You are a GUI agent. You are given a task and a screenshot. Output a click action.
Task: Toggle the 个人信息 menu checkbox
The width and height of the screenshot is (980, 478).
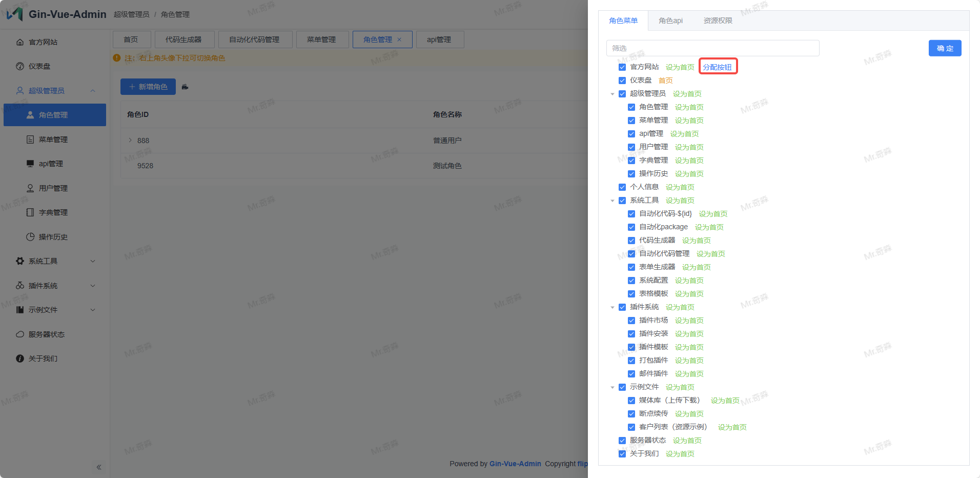622,187
